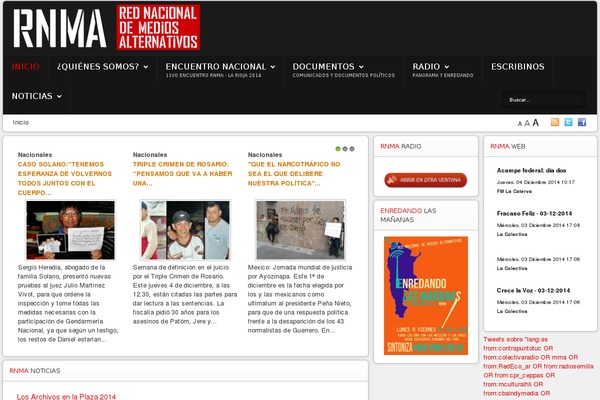
Task: Open the RSS feed icon
Action: (555, 122)
